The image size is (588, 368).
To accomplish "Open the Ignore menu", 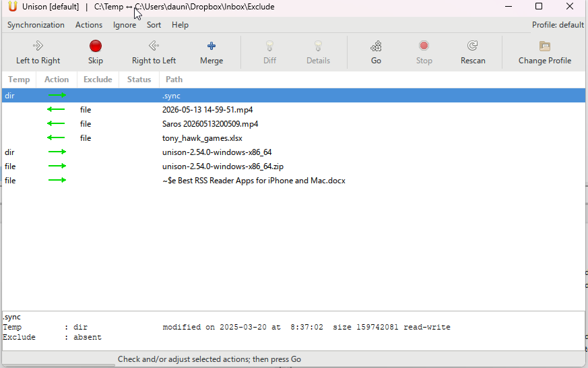I will (x=125, y=25).
